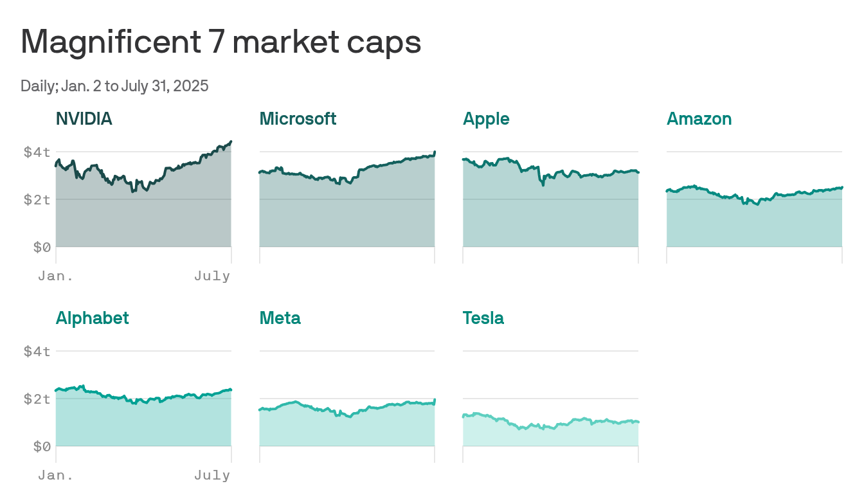Click the "Magnificent 7 market caps" headline
The width and height of the screenshot is (864, 504).
pos(221,42)
